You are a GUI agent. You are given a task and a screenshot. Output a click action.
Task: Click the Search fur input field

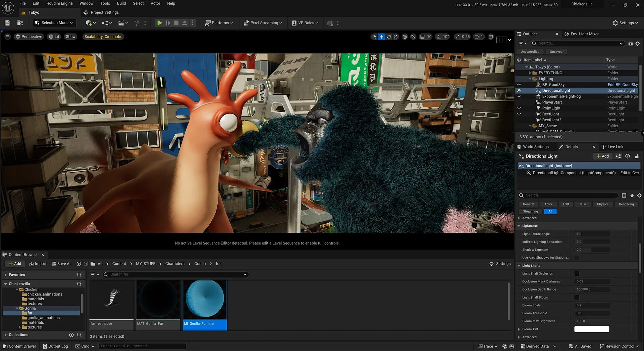tap(175, 274)
